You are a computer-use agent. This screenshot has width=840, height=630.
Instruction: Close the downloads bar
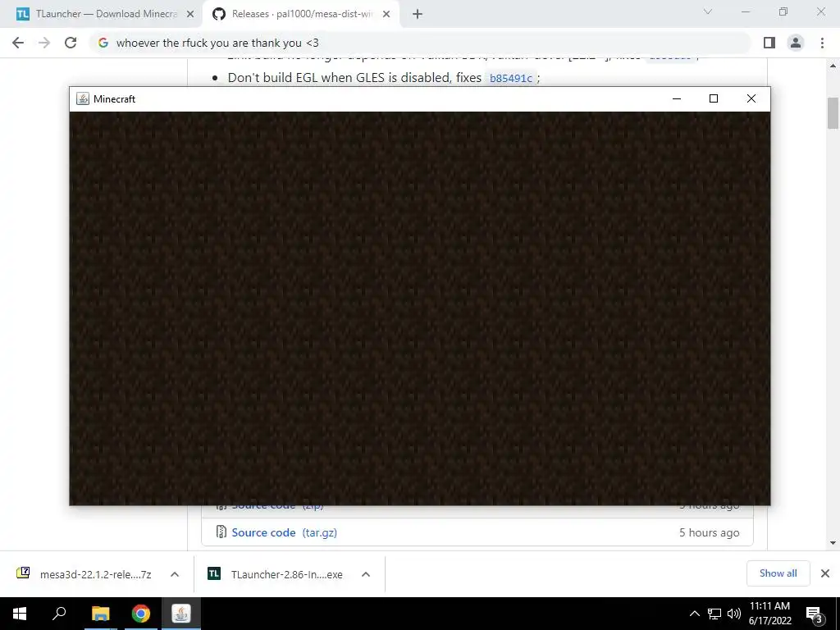(825, 573)
